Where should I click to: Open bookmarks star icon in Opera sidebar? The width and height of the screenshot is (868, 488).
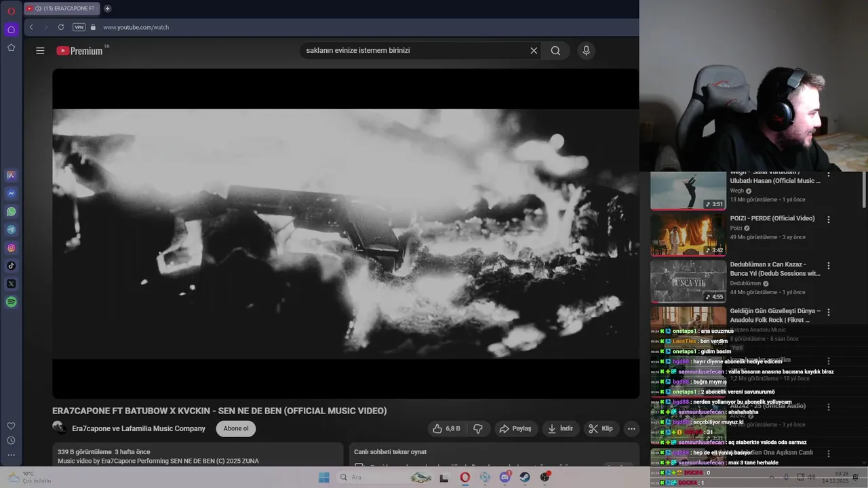click(11, 47)
